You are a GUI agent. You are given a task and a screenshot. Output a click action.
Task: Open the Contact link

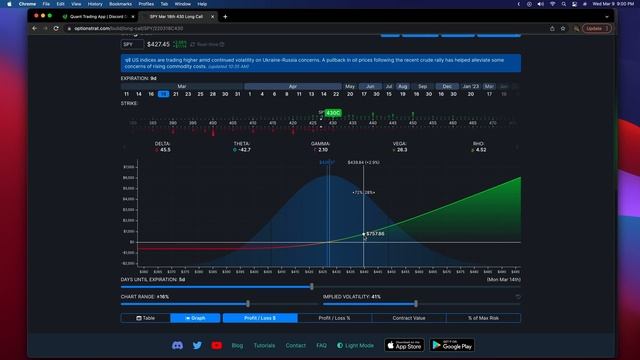click(x=296, y=345)
